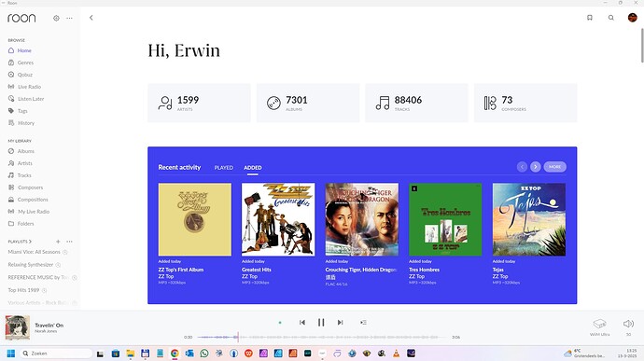Click the volume speaker icon

pos(628,324)
